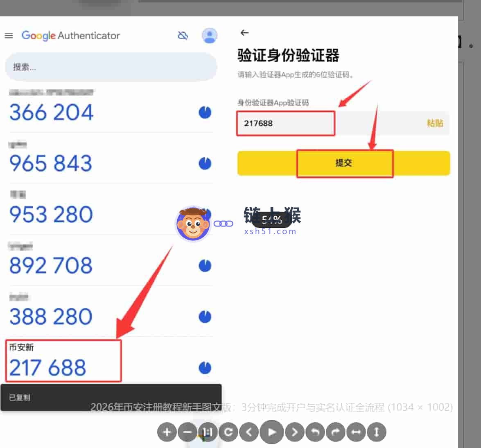
Task: Go to the next image
Action: 294,432
